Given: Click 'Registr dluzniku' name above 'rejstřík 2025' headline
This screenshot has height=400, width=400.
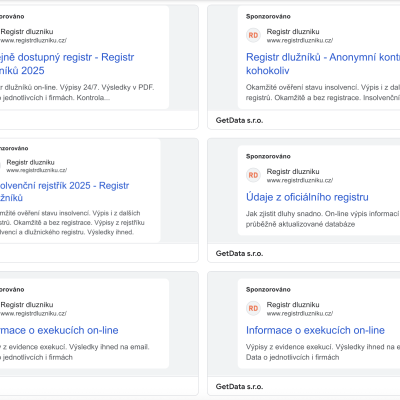Looking at the screenshot, I should coord(30,162).
